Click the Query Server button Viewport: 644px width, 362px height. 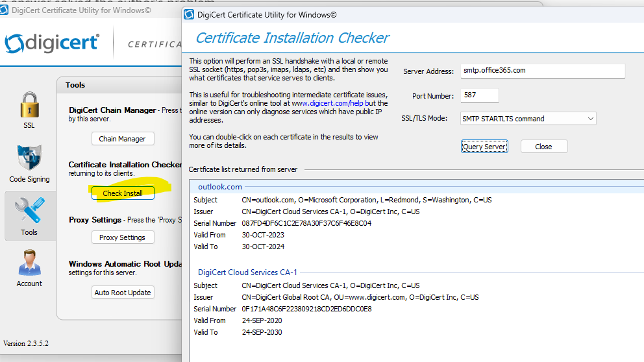[484, 147]
